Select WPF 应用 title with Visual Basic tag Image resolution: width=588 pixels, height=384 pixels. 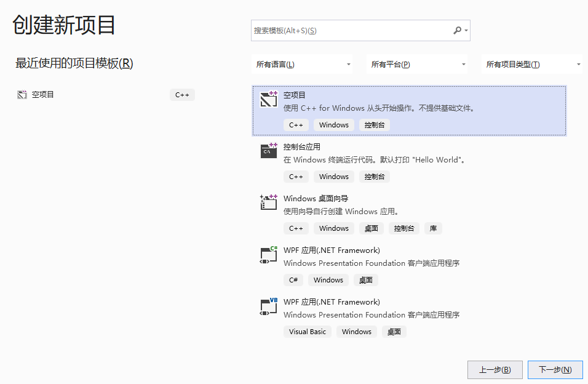(x=332, y=302)
